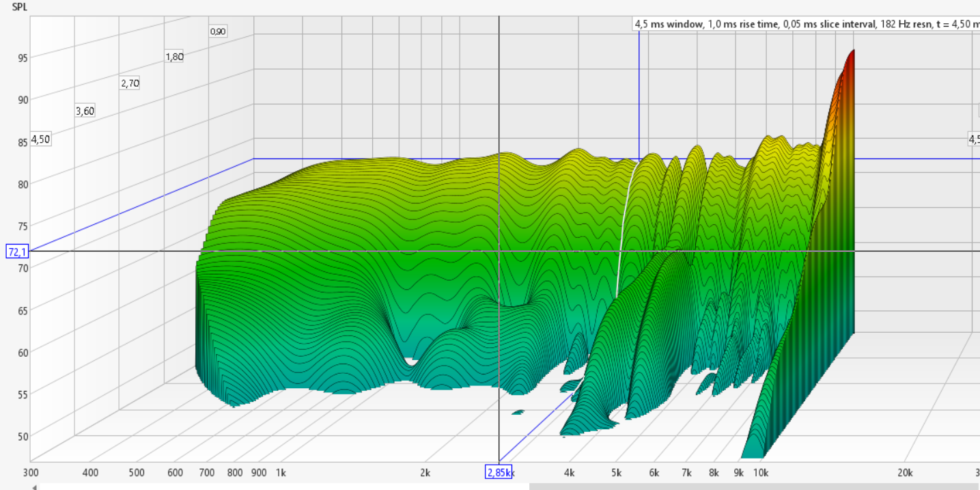Click the 85 dB tick on the SPL axis
This screenshot has height=490, width=980.
click(23, 142)
